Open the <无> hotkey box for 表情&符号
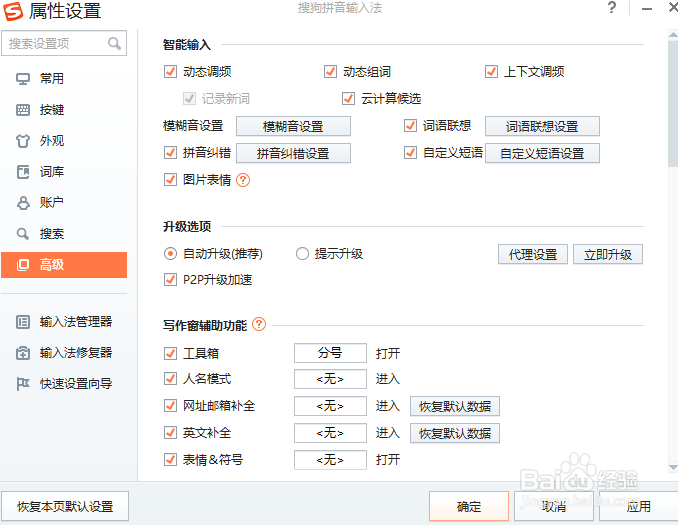Image resolution: width=678 pixels, height=525 pixels. pos(330,460)
